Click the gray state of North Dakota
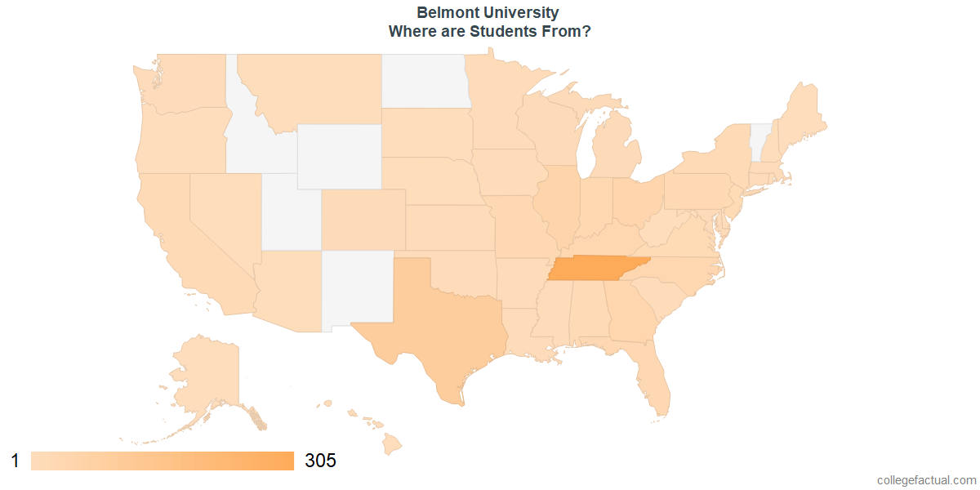Screen dimensions: 980x490 tap(425, 82)
